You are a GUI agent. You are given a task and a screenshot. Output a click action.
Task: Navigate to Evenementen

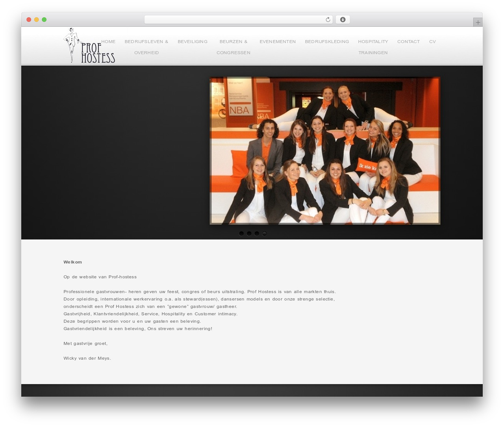point(278,41)
